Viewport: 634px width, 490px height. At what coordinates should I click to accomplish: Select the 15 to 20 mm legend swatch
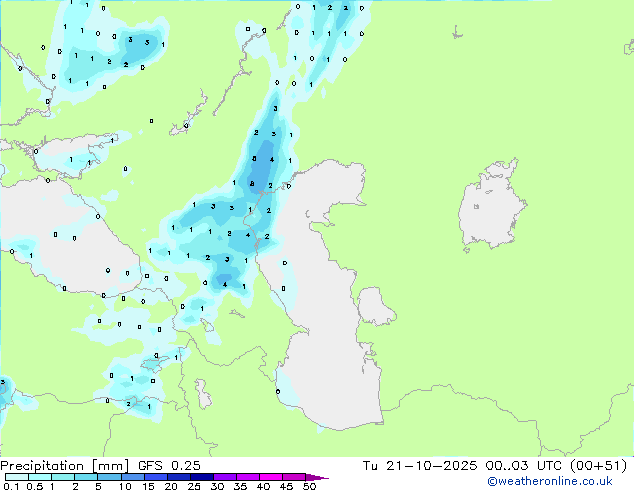[155, 477]
